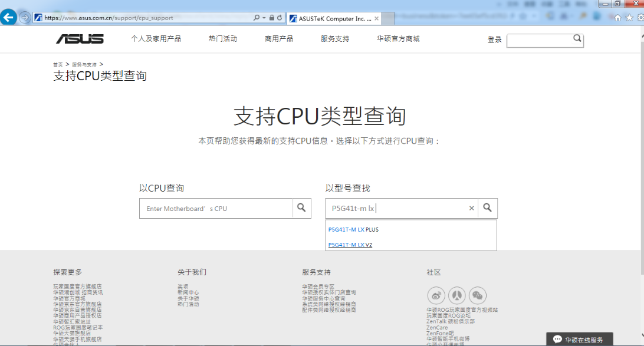Open ZenCare footer link
The height and width of the screenshot is (346, 644).
(437, 328)
